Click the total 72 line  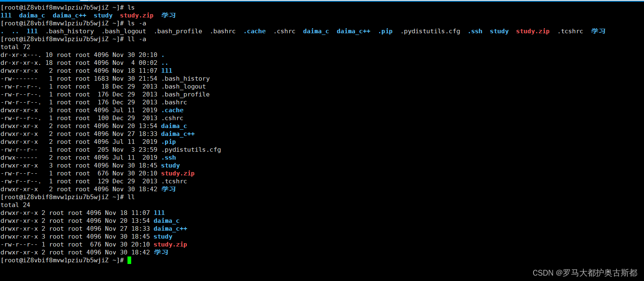click(15, 47)
